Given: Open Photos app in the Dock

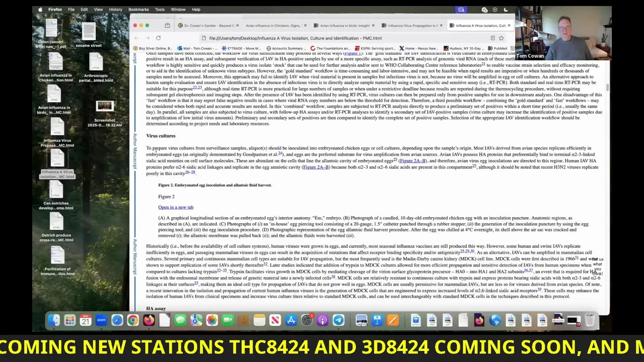Looking at the screenshot, I should point(212,320).
